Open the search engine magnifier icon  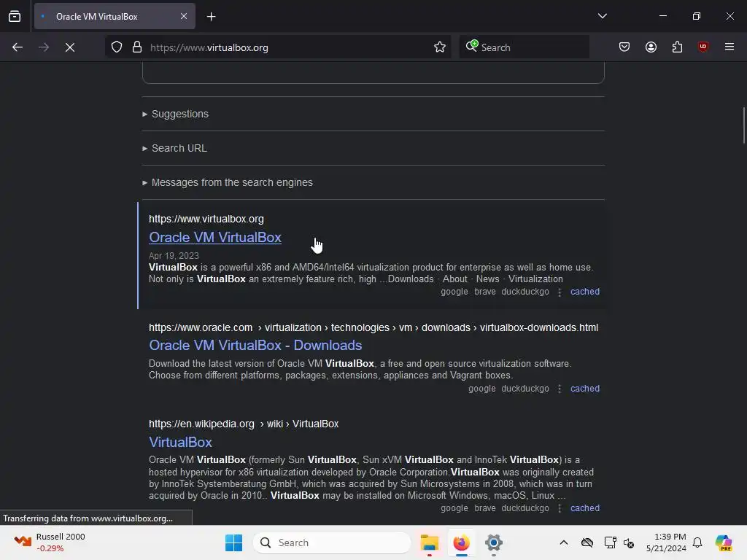click(472, 46)
